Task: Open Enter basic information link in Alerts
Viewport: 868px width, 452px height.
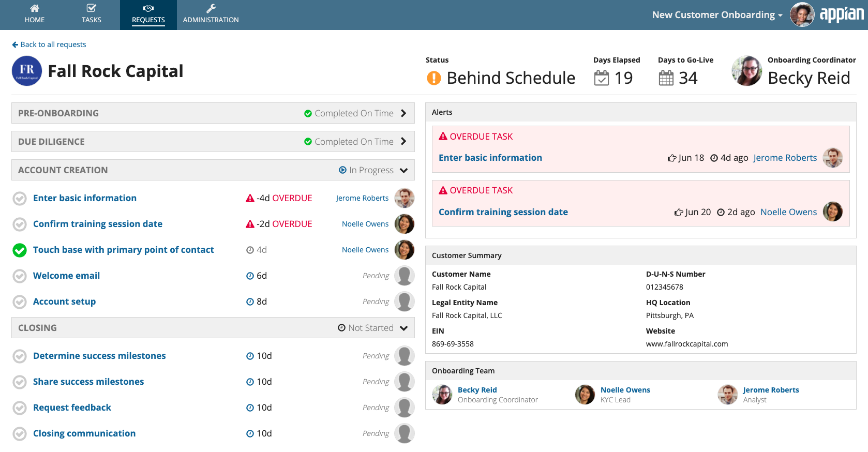Action: pyautogui.click(x=490, y=158)
